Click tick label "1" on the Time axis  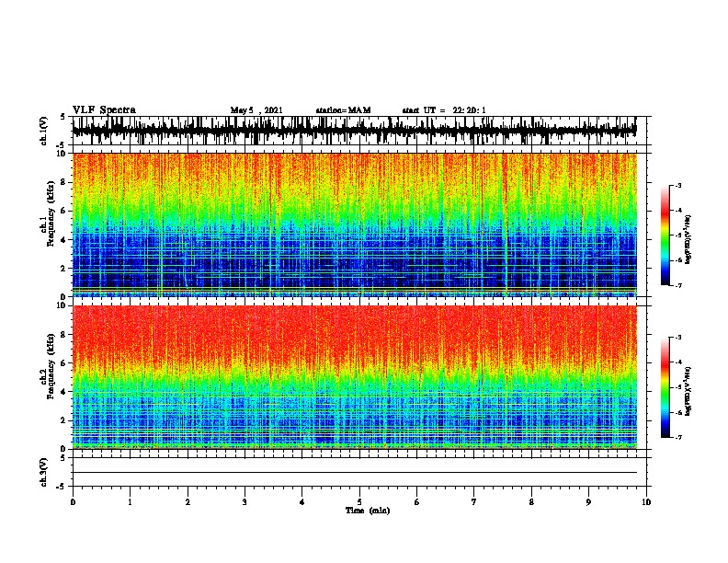tap(130, 501)
